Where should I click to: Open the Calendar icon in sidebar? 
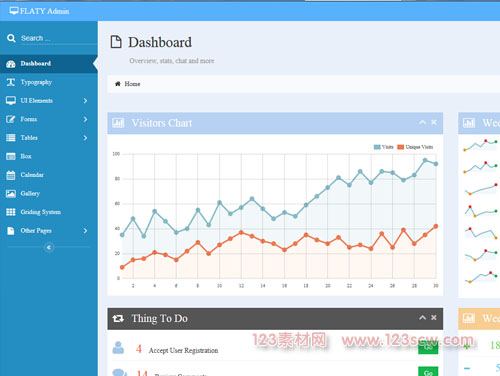coord(11,175)
